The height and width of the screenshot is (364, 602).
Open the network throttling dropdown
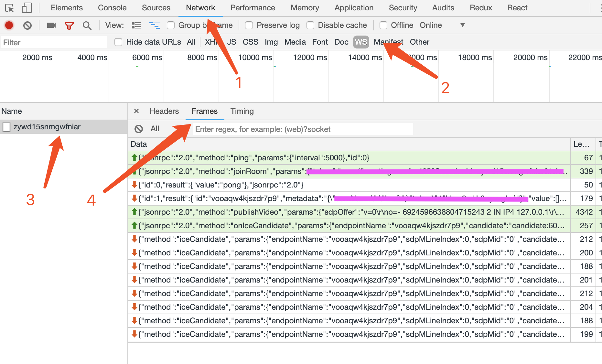click(463, 25)
